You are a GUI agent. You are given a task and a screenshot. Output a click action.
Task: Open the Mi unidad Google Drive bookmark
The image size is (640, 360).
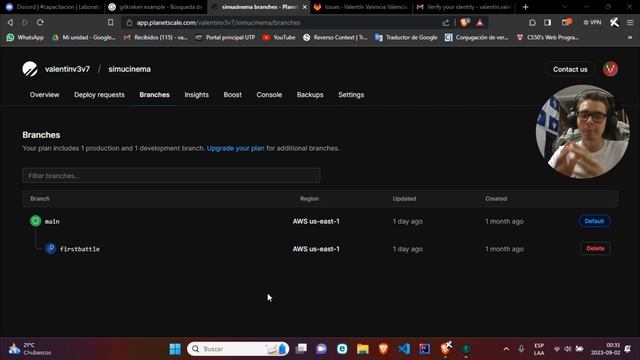tap(84, 37)
